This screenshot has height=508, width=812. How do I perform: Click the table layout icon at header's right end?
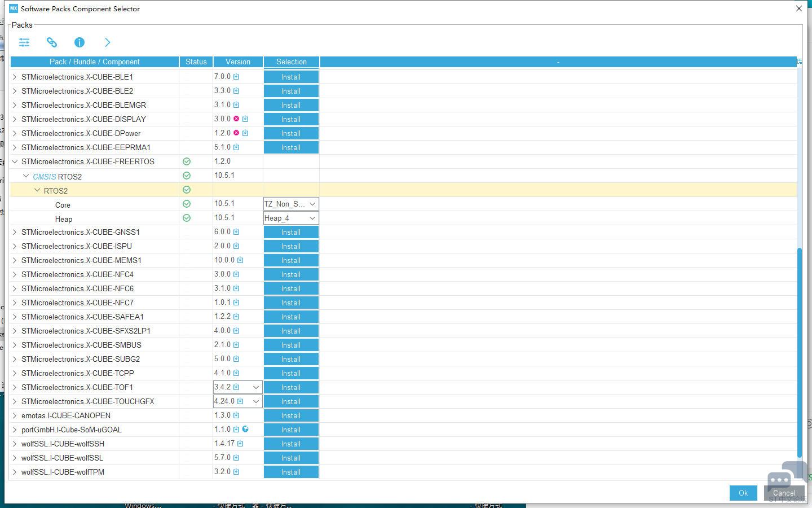[800, 62]
